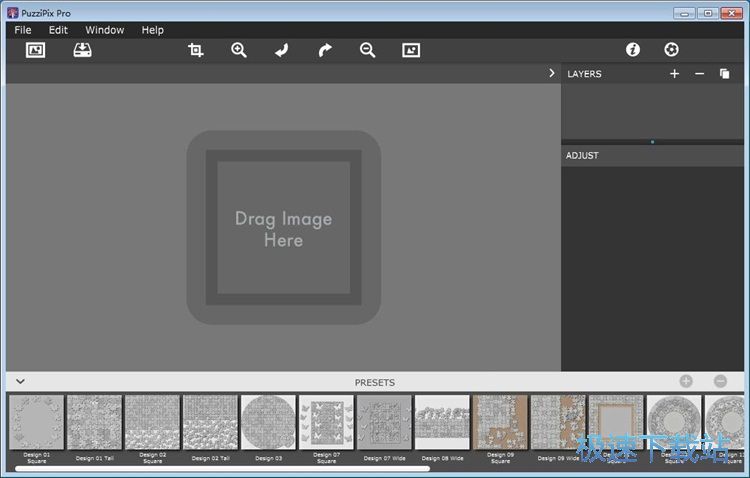
Task: Choose the Design 07 Wide preset
Action: tap(384, 423)
